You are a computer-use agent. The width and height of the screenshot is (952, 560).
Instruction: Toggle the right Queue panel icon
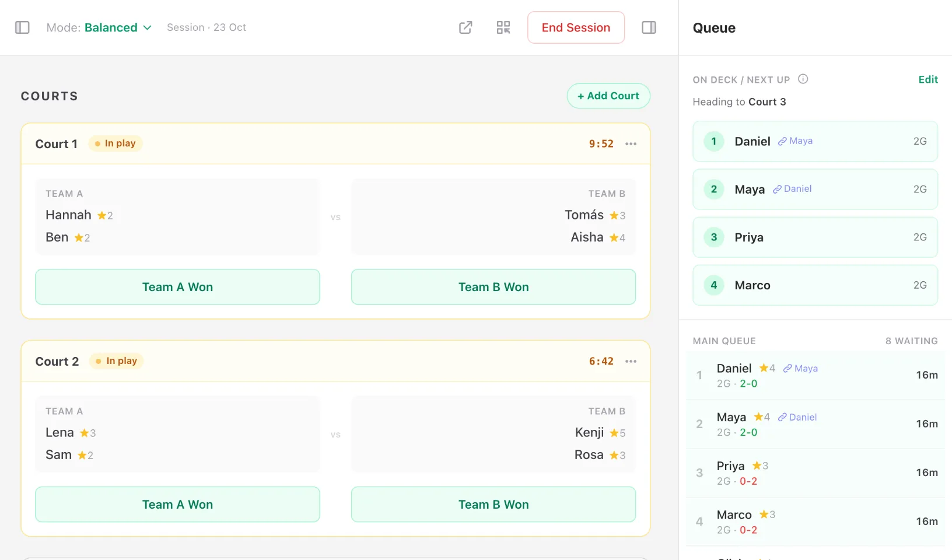pos(649,27)
